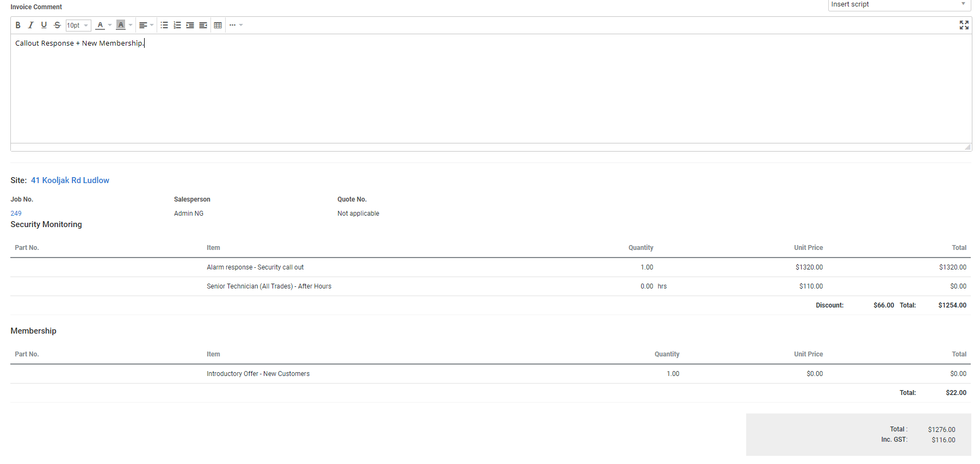Click the 0.00 hrs quantity cell
Screen dimensions: 980x464
coord(653,286)
